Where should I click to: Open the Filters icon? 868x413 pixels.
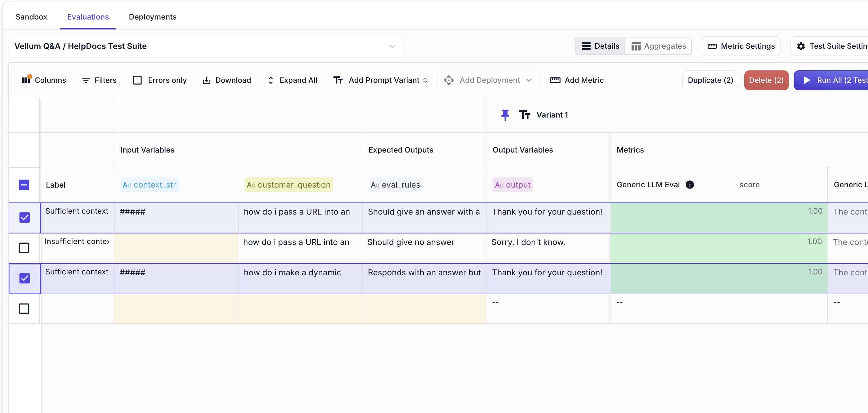[86, 80]
